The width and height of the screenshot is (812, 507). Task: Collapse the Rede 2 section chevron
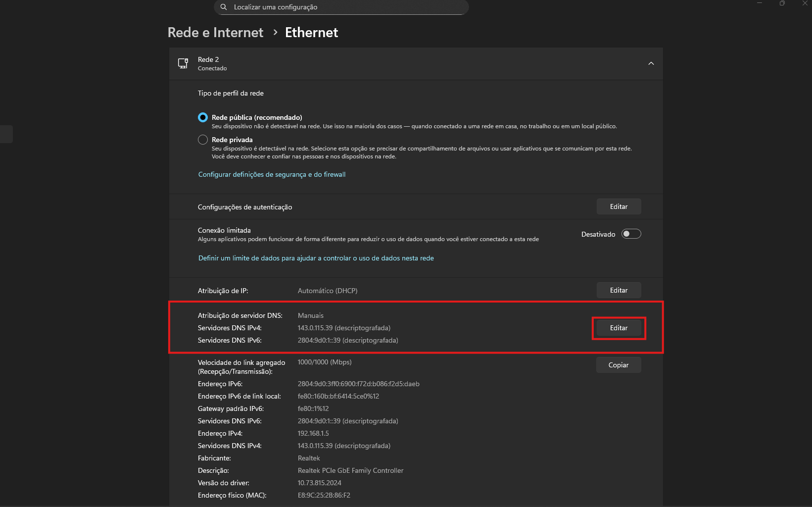651,63
